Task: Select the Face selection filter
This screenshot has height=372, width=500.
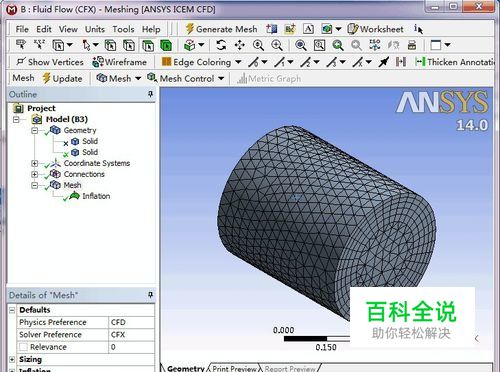Action: (x=148, y=45)
